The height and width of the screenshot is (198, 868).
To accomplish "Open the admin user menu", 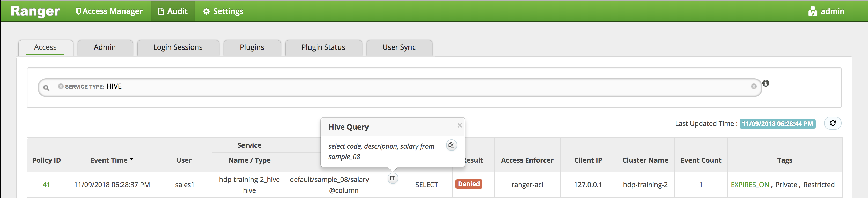I will point(826,11).
